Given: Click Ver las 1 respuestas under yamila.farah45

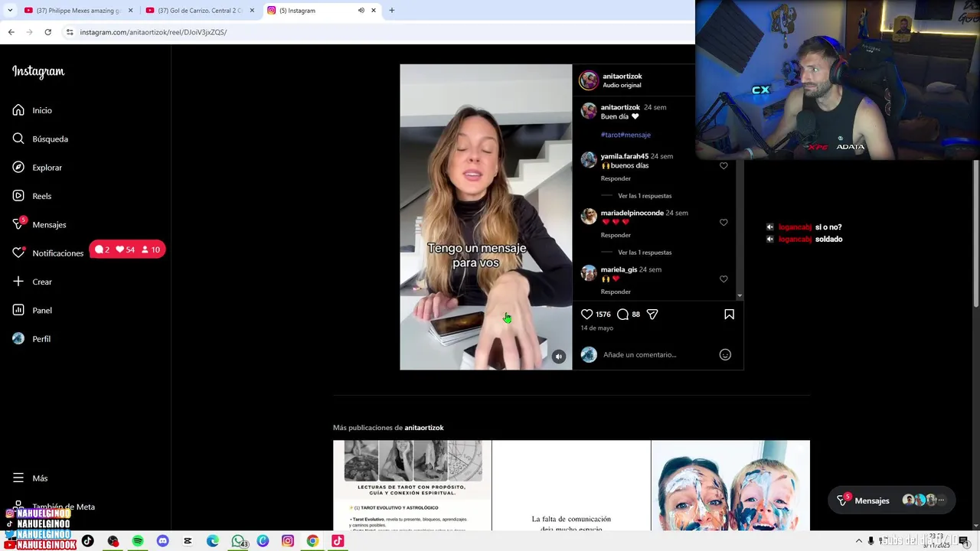Looking at the screenshot, I should [x=645, y=196].
